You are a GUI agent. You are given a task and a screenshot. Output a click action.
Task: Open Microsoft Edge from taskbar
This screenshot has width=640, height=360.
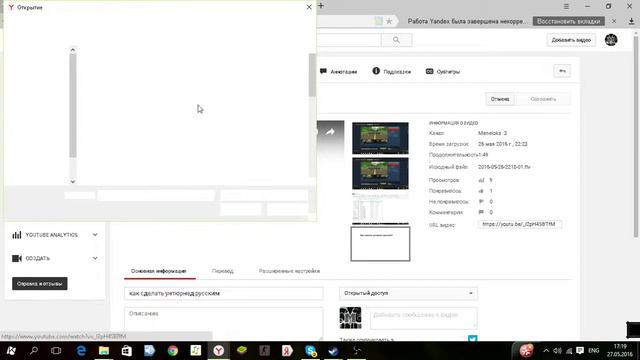point(81,351)
